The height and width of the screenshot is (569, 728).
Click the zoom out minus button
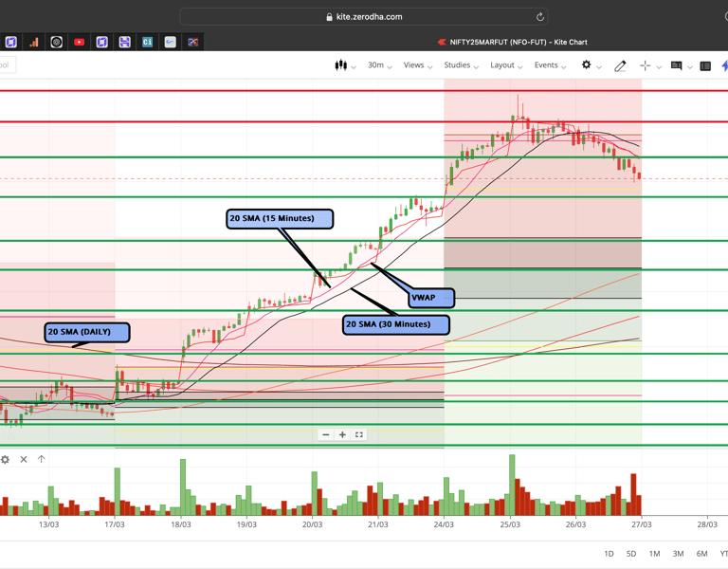click(326, 434)
